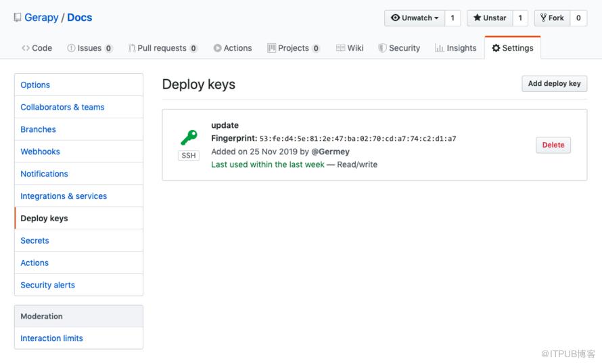Open @Germey user profile link
The image size is (602, 364).
tap(330, 152)
